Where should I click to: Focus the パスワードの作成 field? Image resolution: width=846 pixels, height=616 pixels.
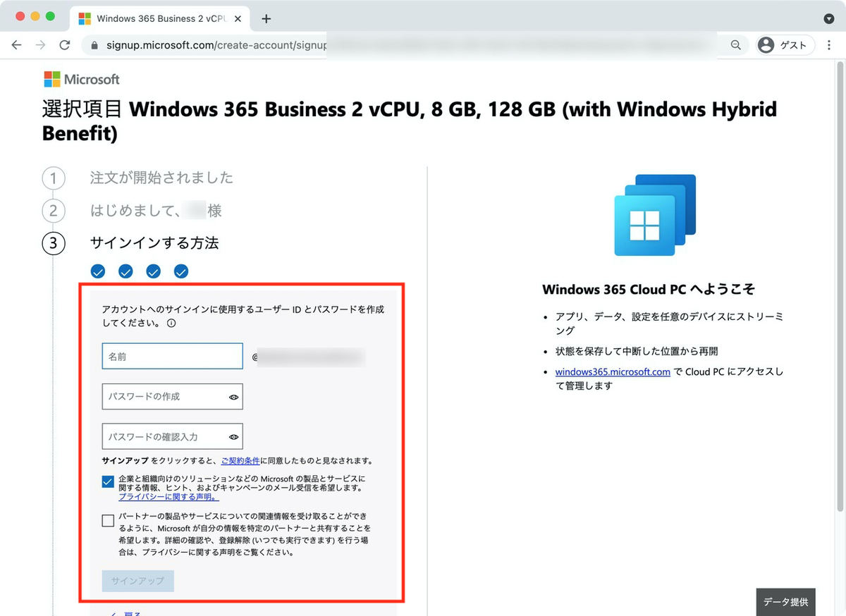click(x=173, y=397)
